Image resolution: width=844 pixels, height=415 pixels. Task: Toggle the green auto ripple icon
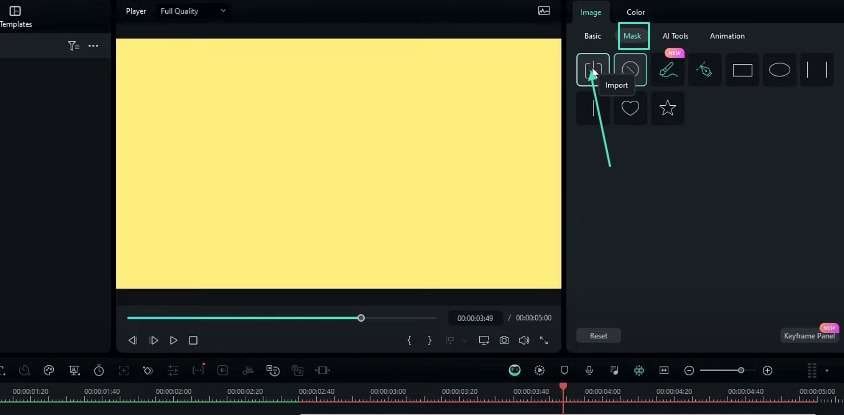coord(639,370)
